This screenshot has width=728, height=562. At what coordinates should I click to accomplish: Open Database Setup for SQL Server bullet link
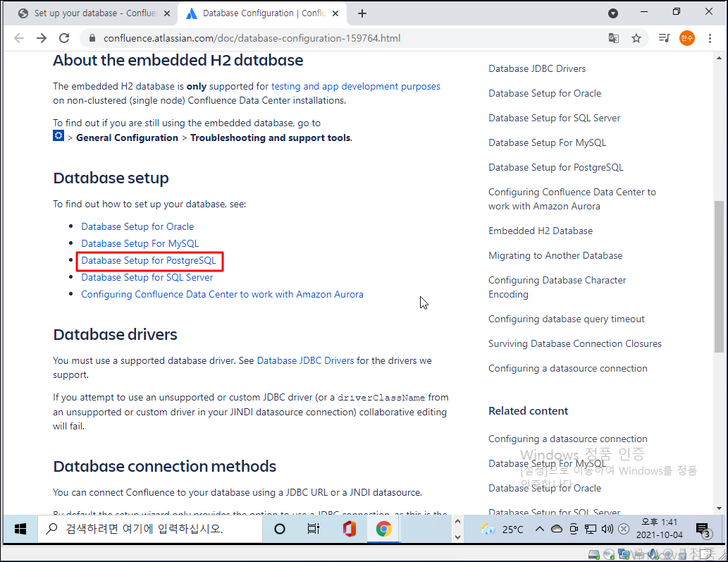click(x=147, y=277)
